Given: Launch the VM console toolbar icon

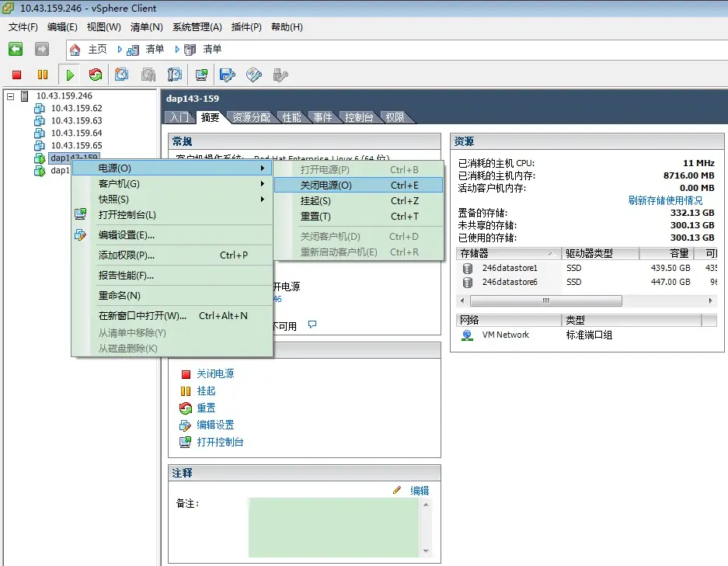Looking at the screenshot, I should [201, 75].
